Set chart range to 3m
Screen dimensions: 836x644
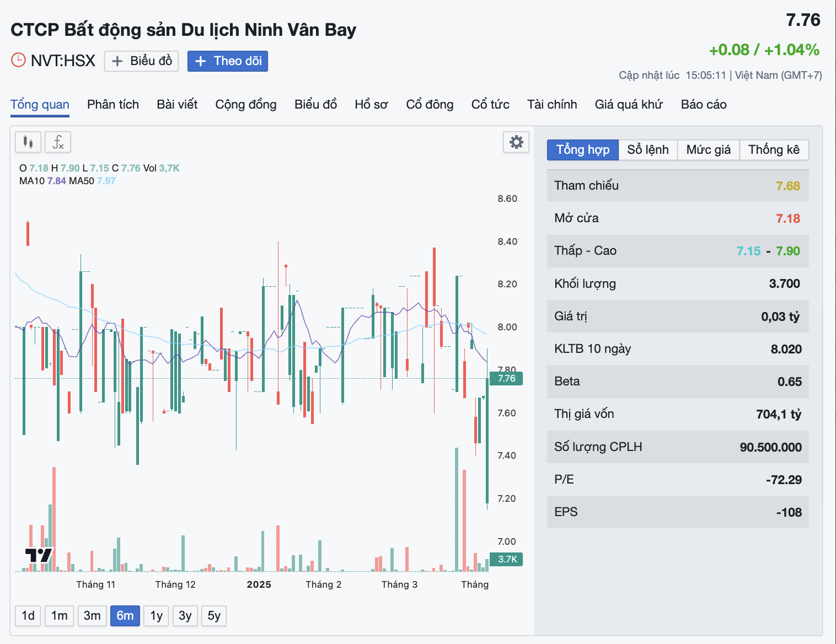tap(92, 616)
